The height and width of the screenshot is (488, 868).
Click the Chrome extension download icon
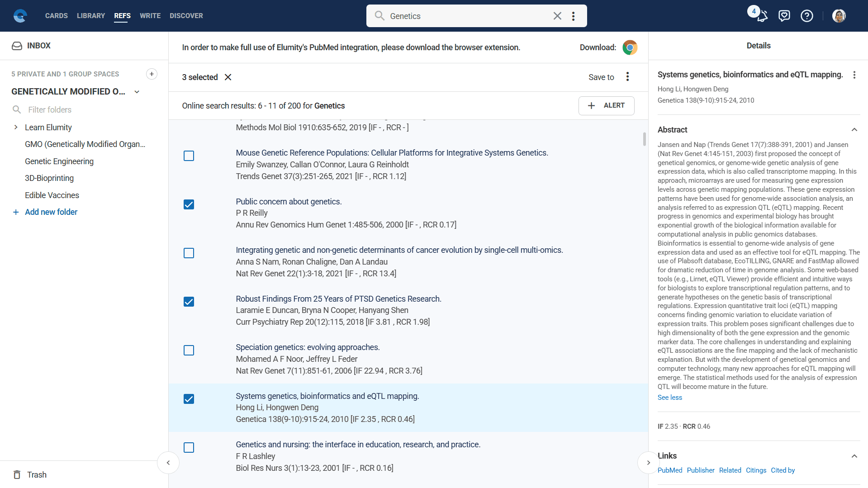[x=630, y=47]
